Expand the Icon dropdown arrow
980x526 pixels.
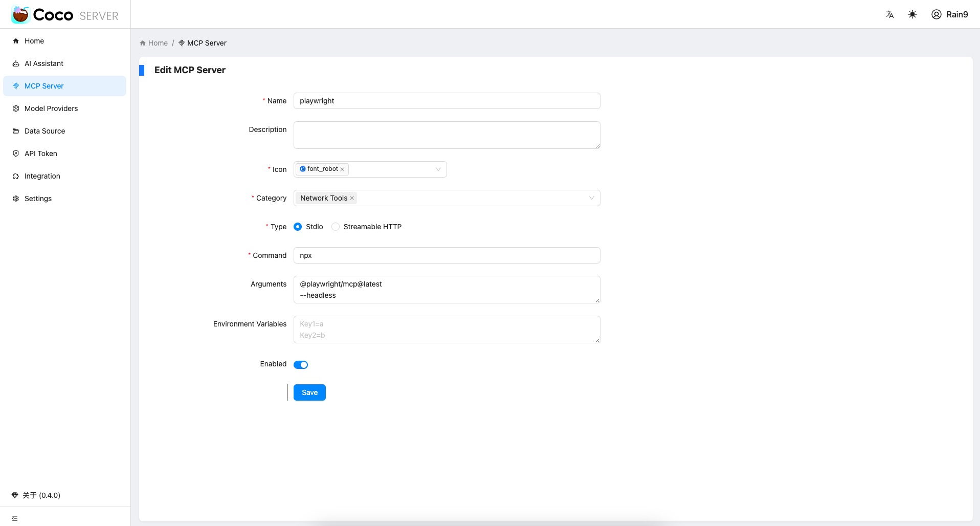click(x=438, y=169)
